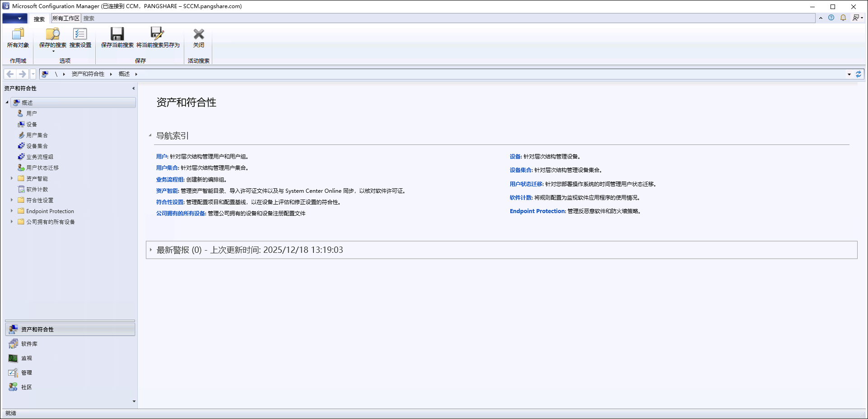Click the 关闭 X icon in ribbon
The image size is (868, 419).
click(199, 37)
